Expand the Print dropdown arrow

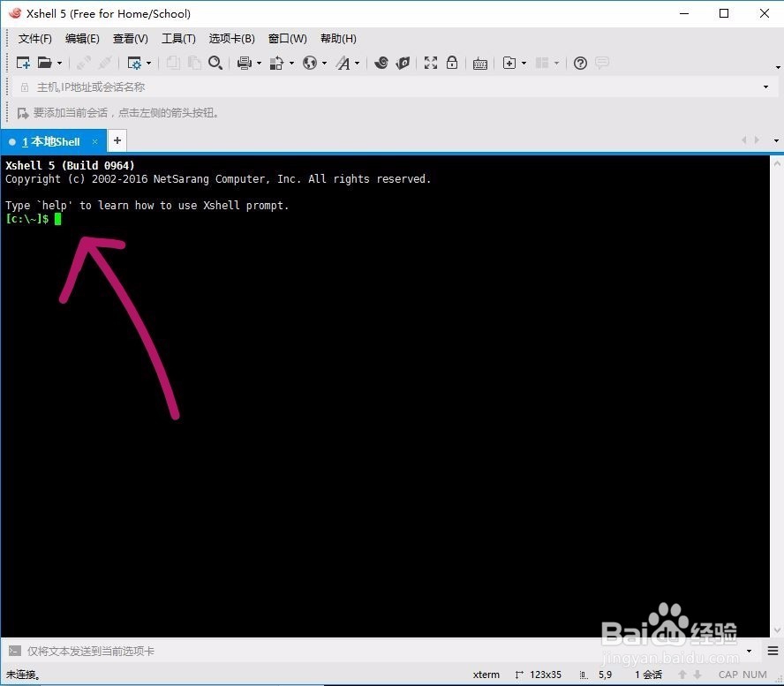coord(259,63)
